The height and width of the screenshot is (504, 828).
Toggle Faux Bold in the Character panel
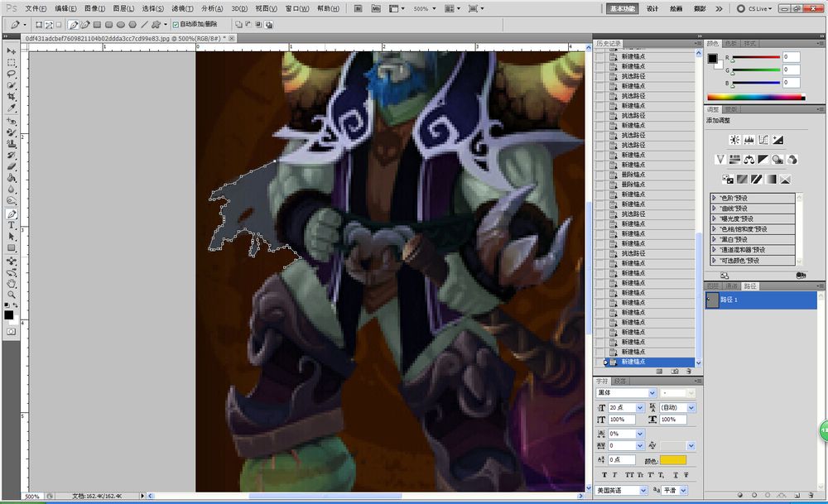coord(604,475)
